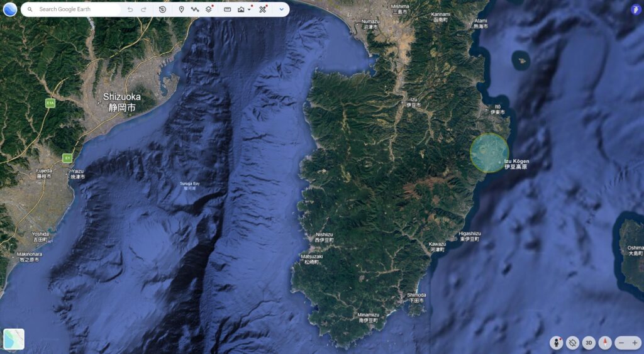644x354 pixels.
Task: Select the Measure distance ruler tool
Action: (227, 9)
